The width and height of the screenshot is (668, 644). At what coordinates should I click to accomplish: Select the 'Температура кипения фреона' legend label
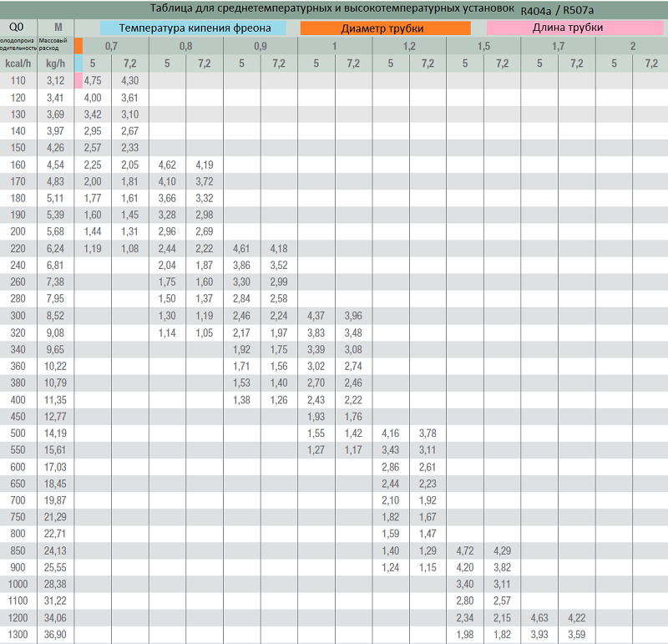195,28
